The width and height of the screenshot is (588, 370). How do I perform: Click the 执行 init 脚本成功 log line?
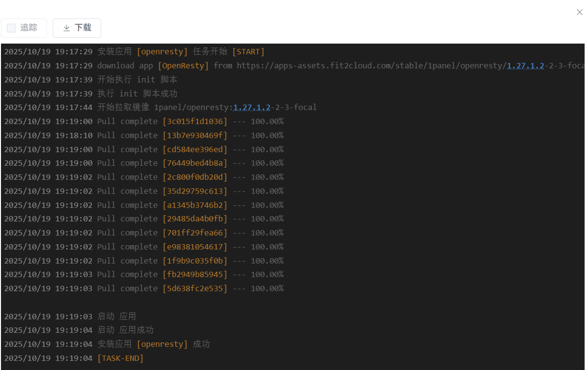(x=137, y=93)
